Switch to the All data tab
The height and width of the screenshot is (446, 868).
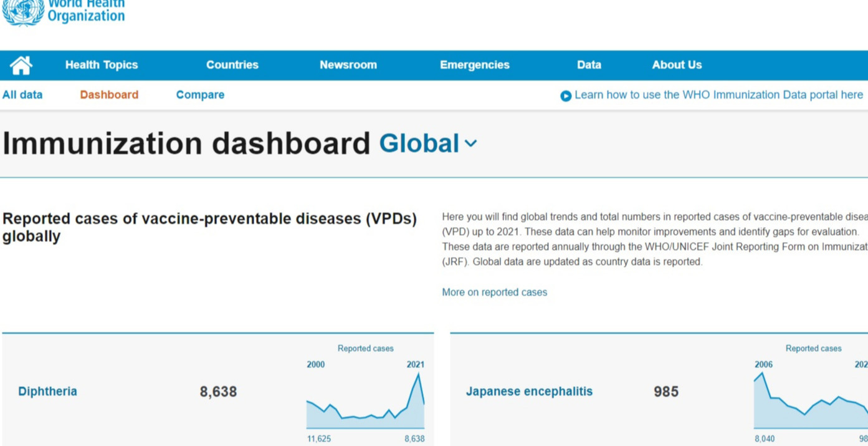pyautogui.click(x=22, y=95)
